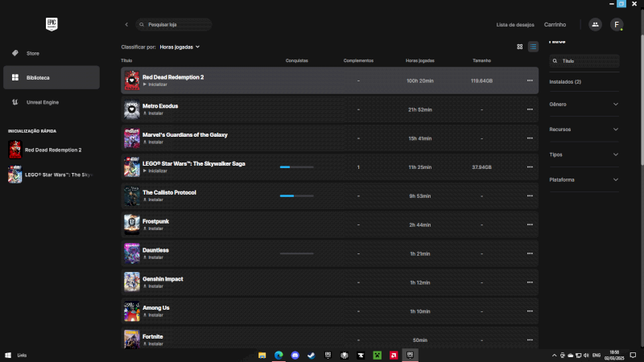Expand the Gênero filter section
The width and height of the screenshot is (644, 362).
(x=584, y=105)
